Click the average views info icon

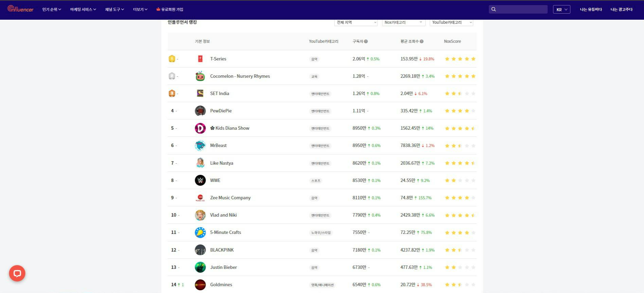[421, 41]
